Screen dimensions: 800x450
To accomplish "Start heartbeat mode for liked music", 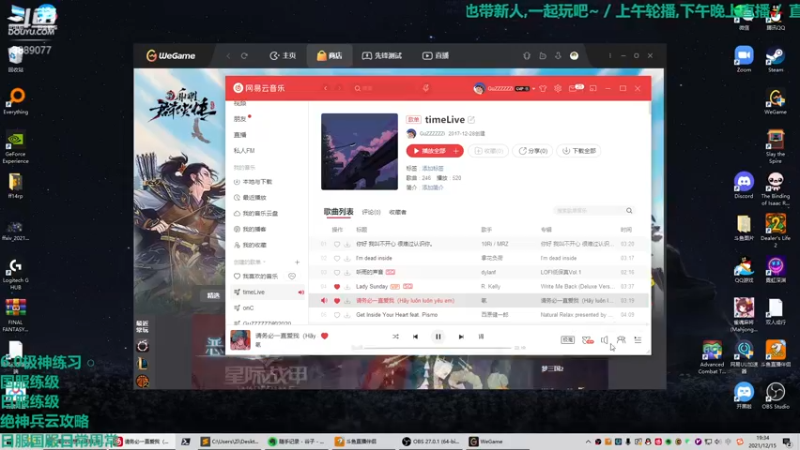I will [292, 277].
